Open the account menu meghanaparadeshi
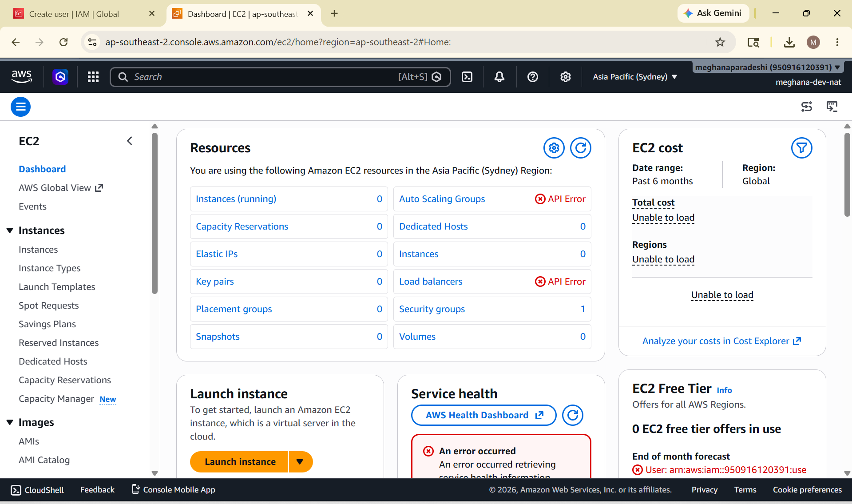852x504 pixels. 768,67
